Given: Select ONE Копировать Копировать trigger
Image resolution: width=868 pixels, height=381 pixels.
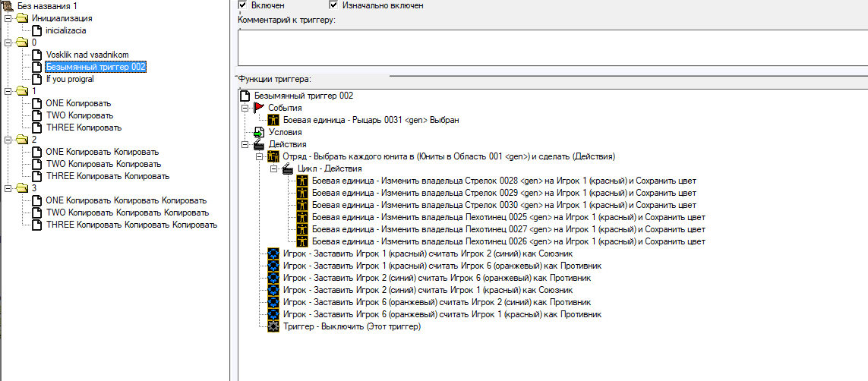Looking at the screenshot, I should click(103, 152).
